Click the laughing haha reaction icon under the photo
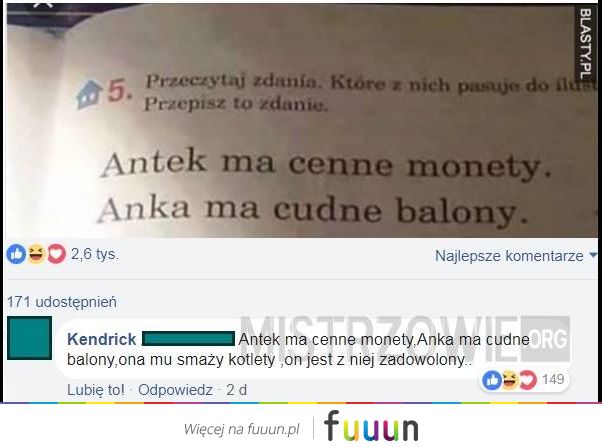The width and height of the screenshot is (602, 447). click(36, 254)
